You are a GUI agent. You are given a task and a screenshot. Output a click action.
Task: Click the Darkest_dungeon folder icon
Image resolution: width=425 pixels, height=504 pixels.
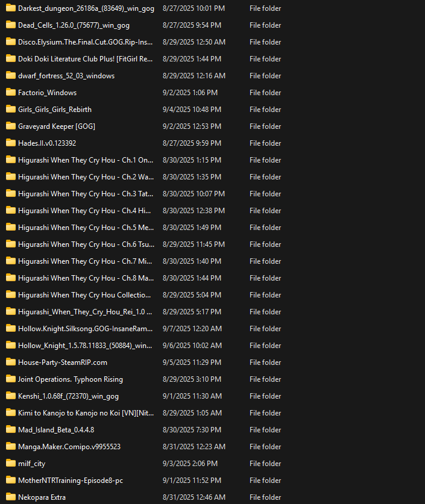point(11,8)
